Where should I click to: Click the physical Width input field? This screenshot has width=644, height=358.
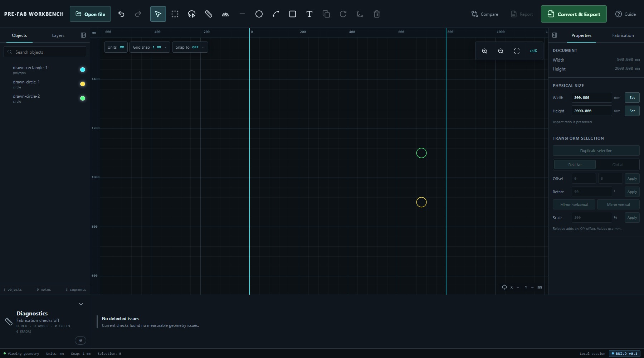point(591,97)
